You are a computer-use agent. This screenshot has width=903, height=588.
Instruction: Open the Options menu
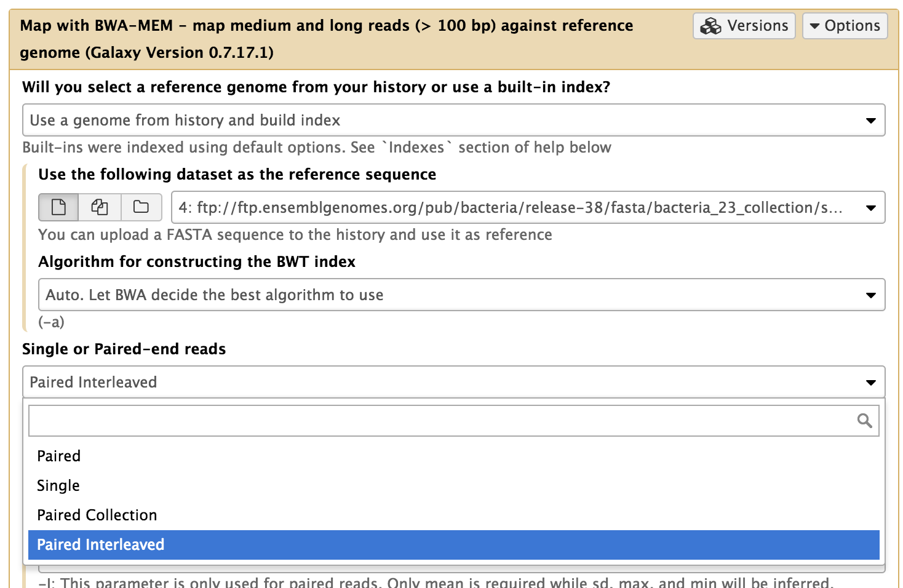(845, 26)
